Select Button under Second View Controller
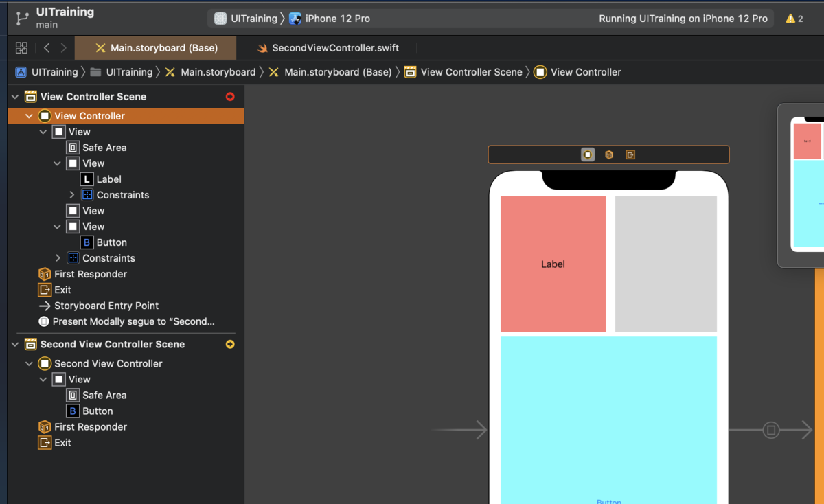The width and height of the screenshot is (824, 504). (126, 411)
